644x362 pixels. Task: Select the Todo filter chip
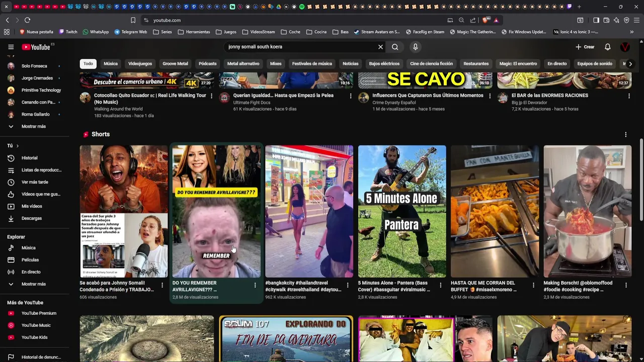(x=88, y=64)
